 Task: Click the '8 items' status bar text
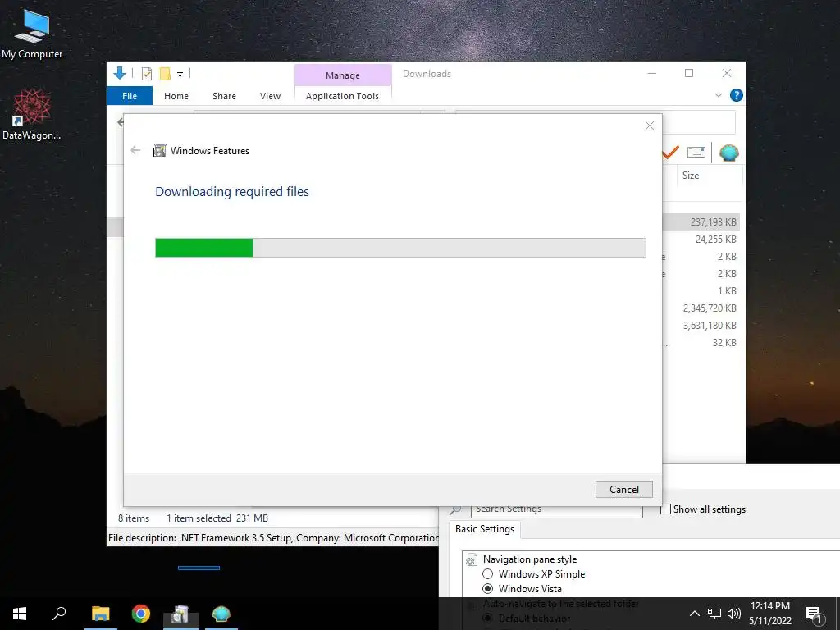(x=134, y=518)
